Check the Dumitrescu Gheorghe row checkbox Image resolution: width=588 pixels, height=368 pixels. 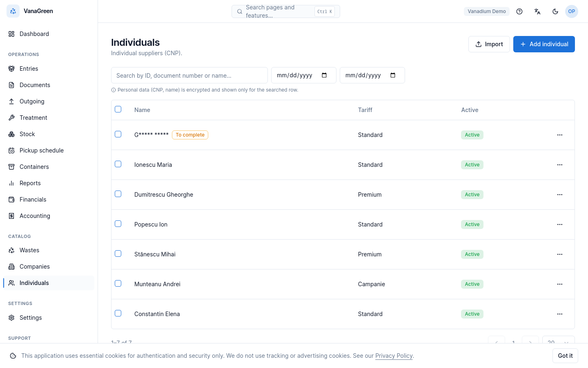click(118, 194)
